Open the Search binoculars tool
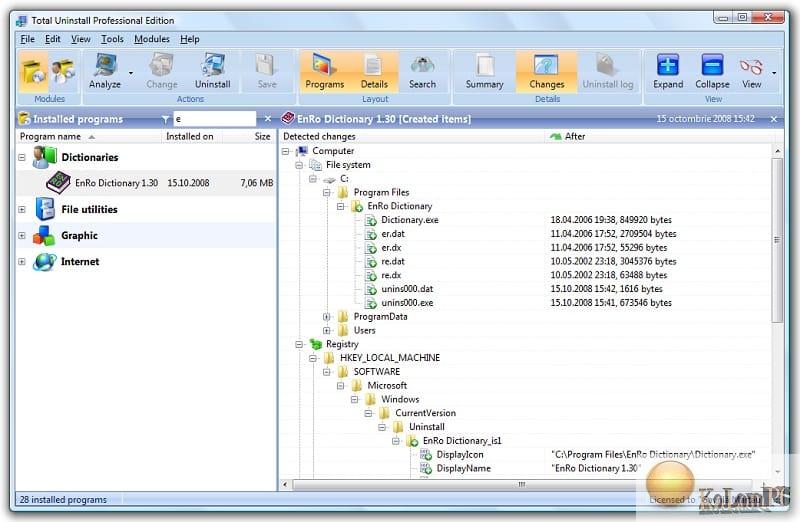The image size is (800, 522). [x=422, y=71]
